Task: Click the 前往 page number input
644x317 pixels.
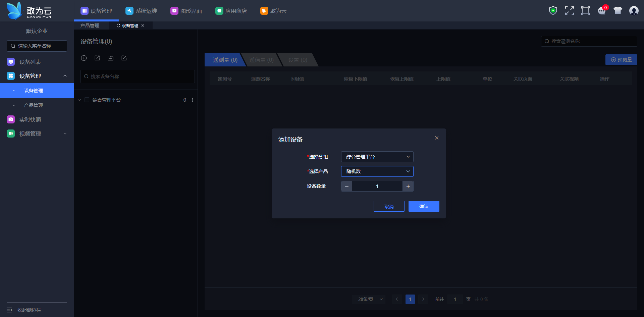Action: coord(455,299)
